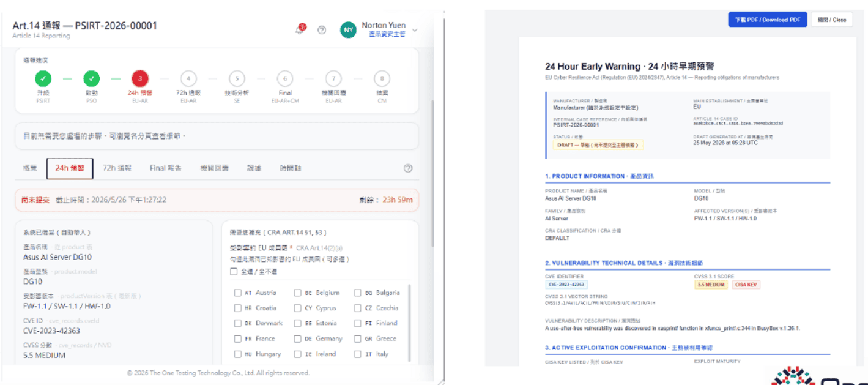
Task: Select step 4 circle for 72h report
Action: click(188, 78)
